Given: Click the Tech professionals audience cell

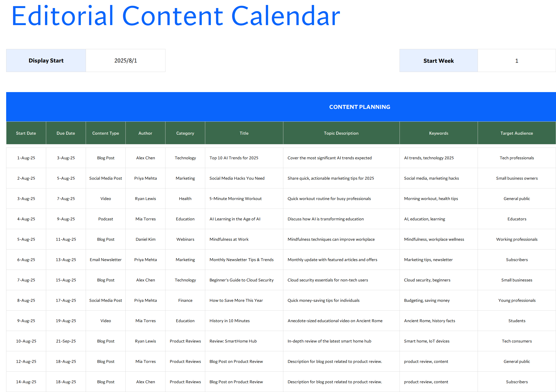Looking at the screenshot, I should (x=517, y=158).
